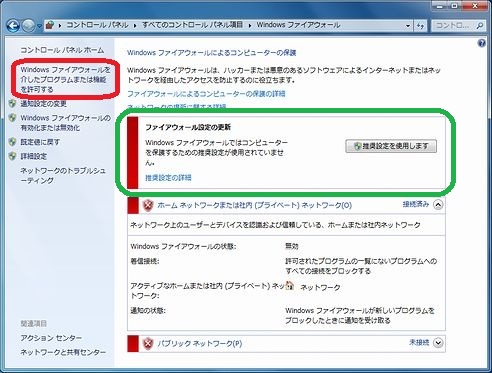Click the red shield icon for ホーム ネットワーク
Image resolution: width=492 pixels, height=373 pixels.
[x=148, y=205]
